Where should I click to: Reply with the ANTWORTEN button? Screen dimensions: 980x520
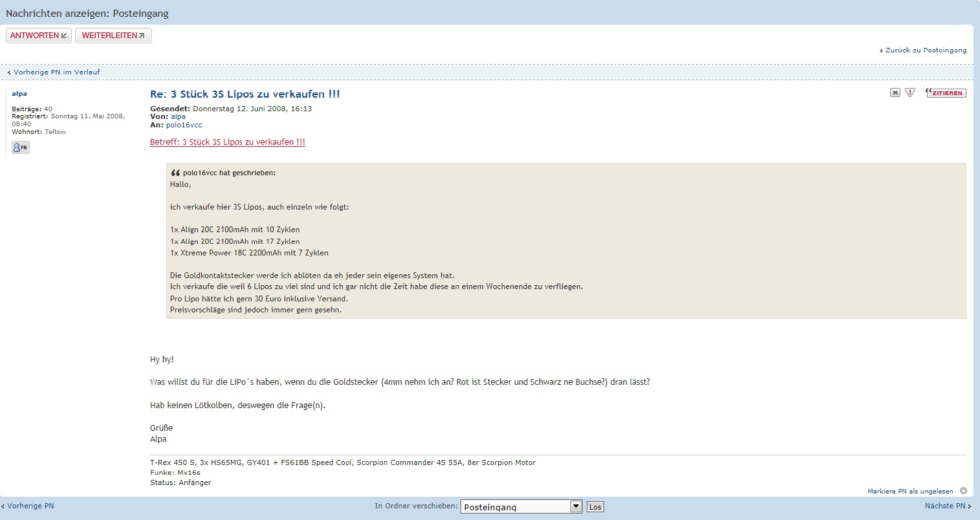pyautogui.click(x=39, y=36)
